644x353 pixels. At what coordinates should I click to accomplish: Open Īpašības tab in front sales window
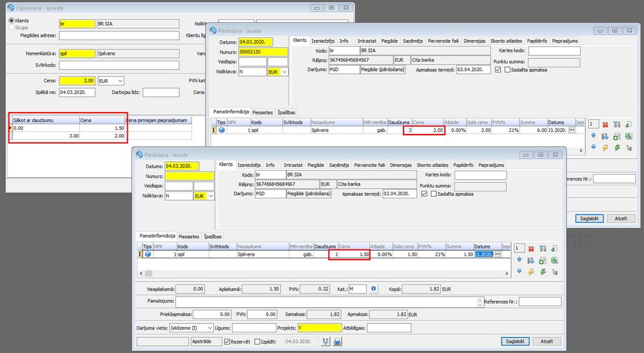pyautogui.click(x=213, y=236)
